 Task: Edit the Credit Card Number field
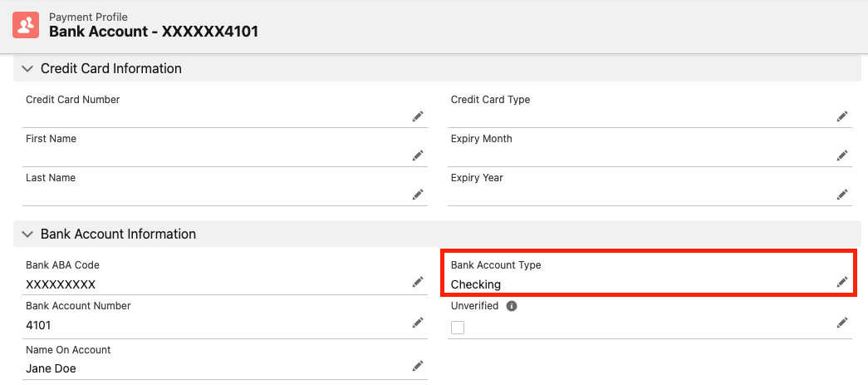[x=418, y=116]
